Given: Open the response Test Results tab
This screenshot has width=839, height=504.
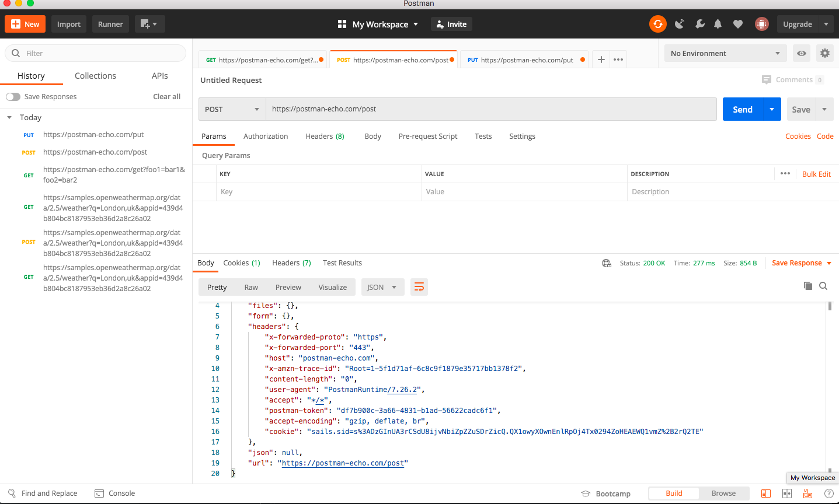Looking at the screenshot, I should point(342,263).
